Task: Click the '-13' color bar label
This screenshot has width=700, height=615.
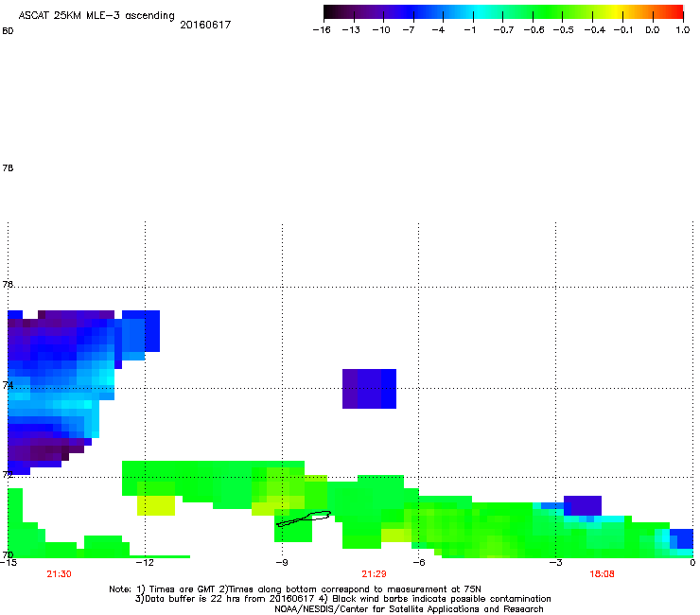Action: [x=351, y=30]
